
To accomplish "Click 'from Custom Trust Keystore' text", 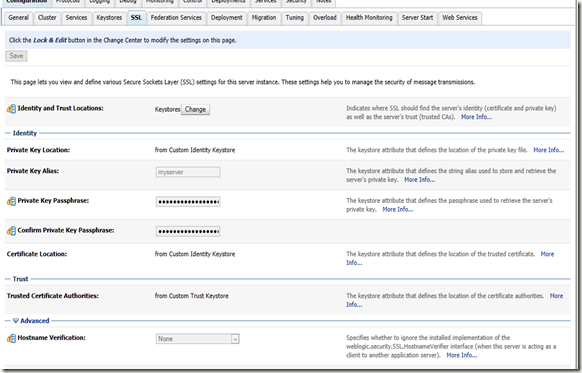I will tap(192, 296).
